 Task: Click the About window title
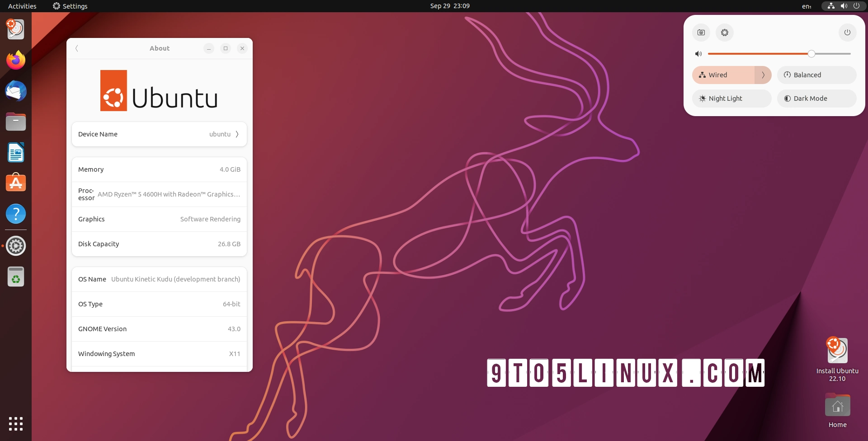tap(160, 48)
